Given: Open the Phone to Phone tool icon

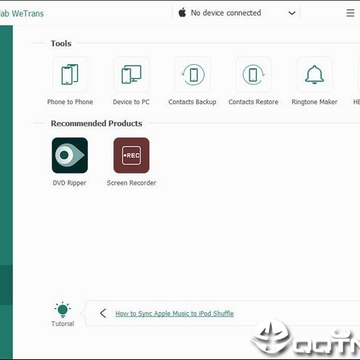Looking at the screenshot, I should click(x=70, y=74).
